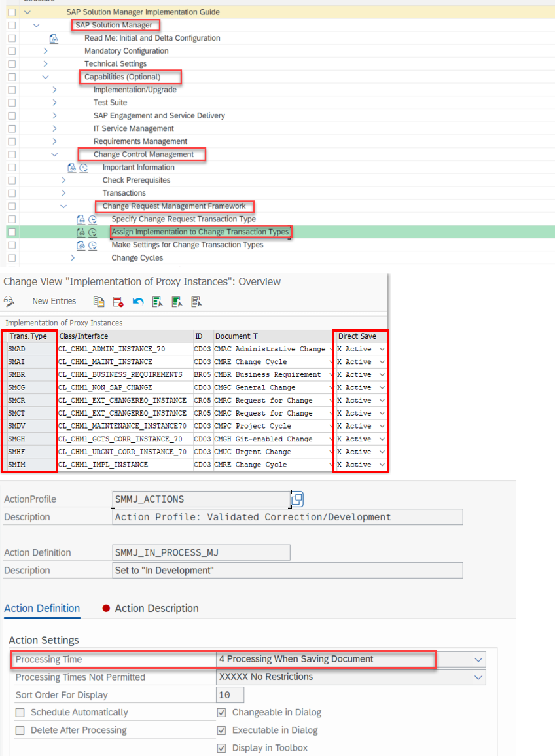Uncheck Executable in Dialog

click(x=222, y=730)
